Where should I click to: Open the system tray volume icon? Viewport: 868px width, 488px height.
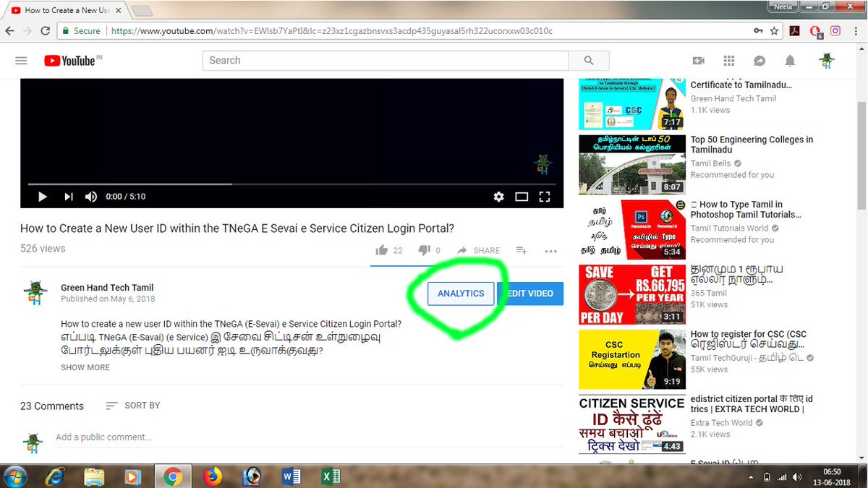tap(797, 477)
